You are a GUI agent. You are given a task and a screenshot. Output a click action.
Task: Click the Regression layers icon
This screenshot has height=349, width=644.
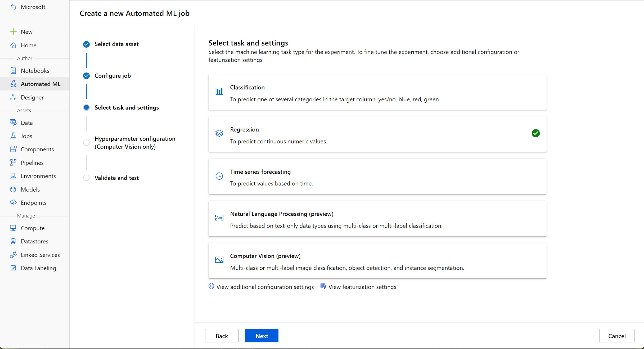tap(219, 133)
